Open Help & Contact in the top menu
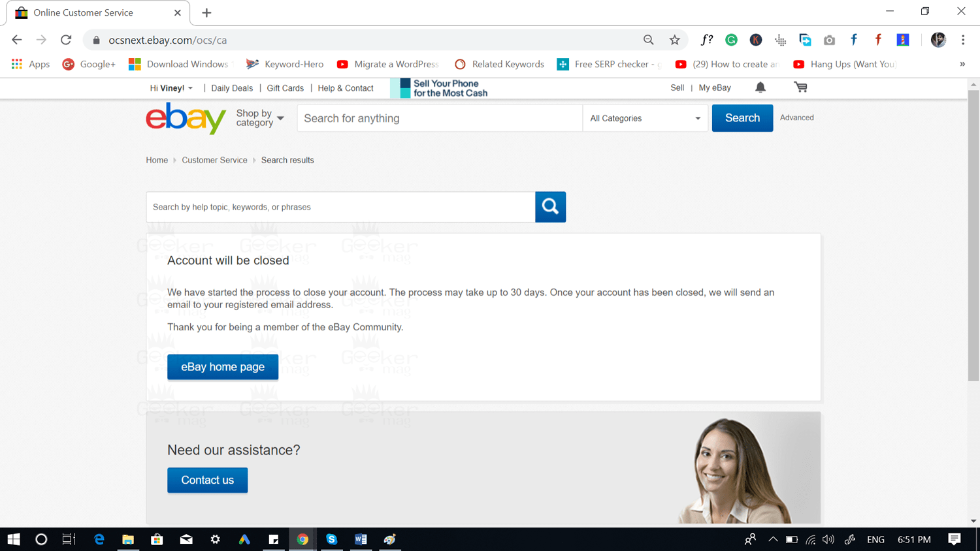 pos(346,88)
